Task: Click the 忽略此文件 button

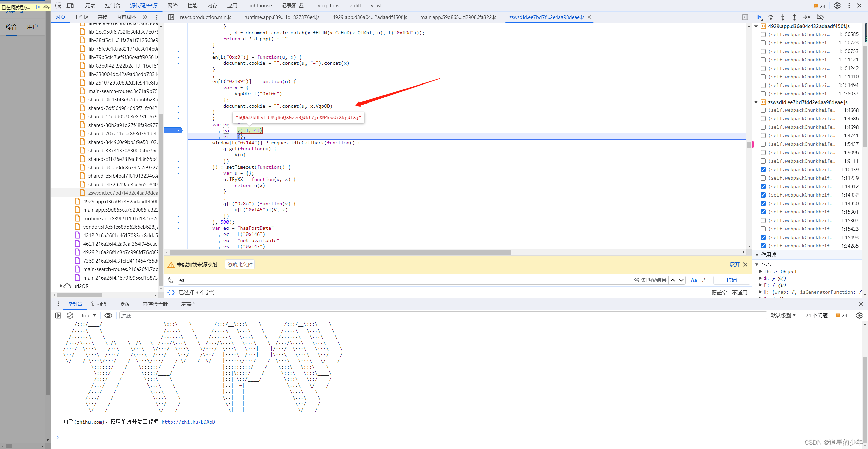Action: [240, 264]
